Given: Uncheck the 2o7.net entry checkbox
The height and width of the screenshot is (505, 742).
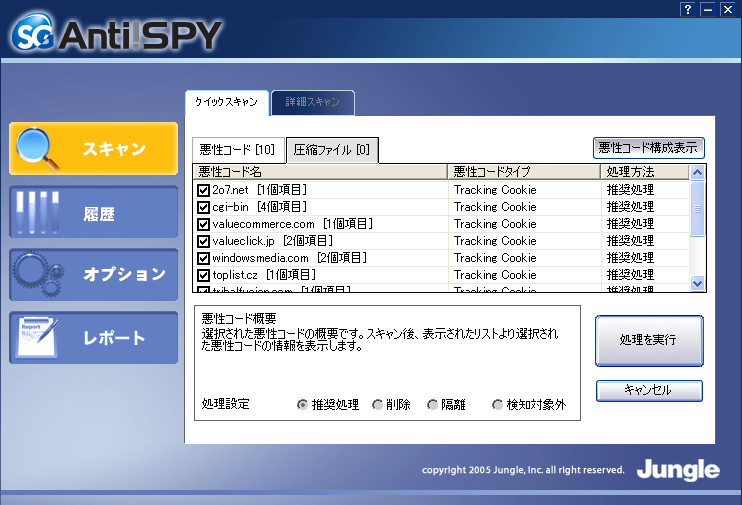Looking at the screenshot, I should click(x=203, y=190).
